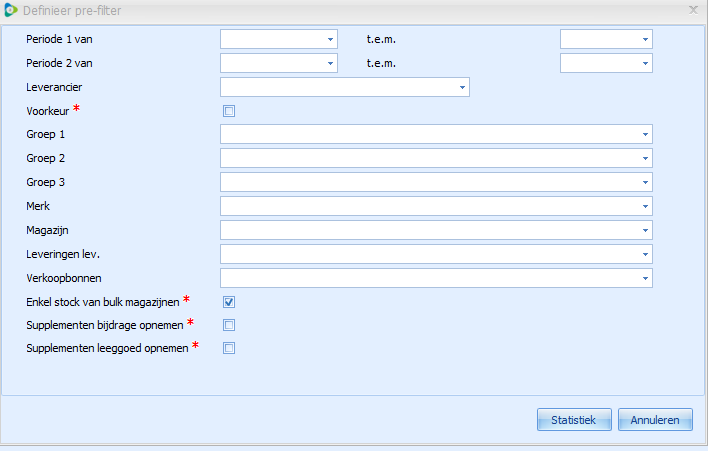Screen dimensions: 708x451
Task: Expand the Groep 2 dropdown arrow
Action: click(x=645, y=158)
